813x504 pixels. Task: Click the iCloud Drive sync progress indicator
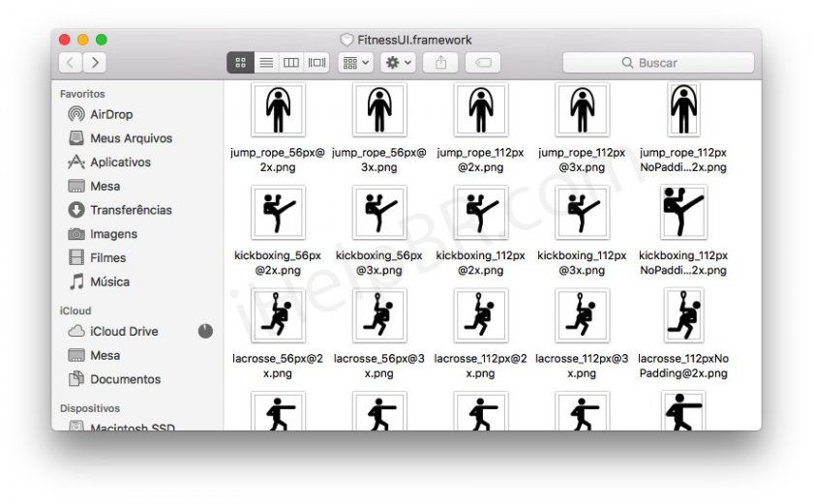[x=205, y=331]
